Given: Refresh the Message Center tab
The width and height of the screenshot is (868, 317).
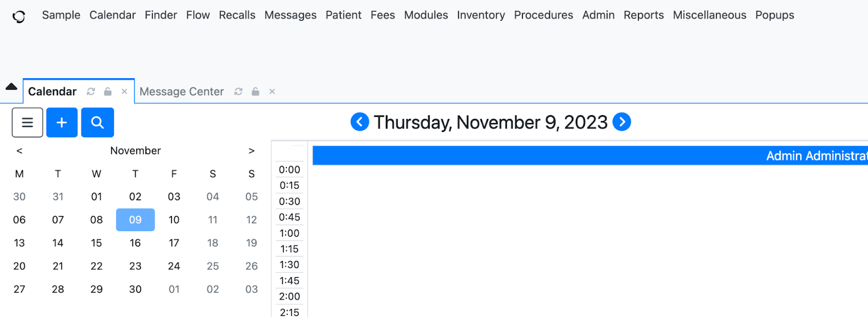Looking at the screenshot, I should (238, 92).
